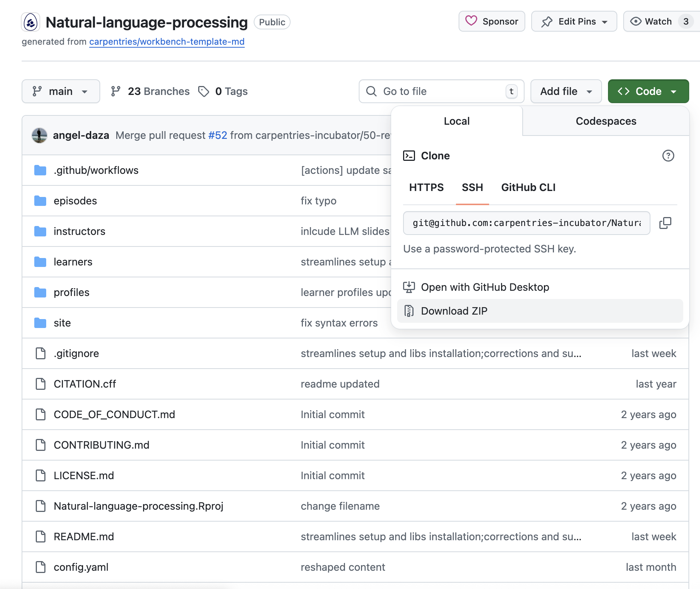Expand the Add file dropdown
This screenshot has width=700, height=589.
(566, 92)
